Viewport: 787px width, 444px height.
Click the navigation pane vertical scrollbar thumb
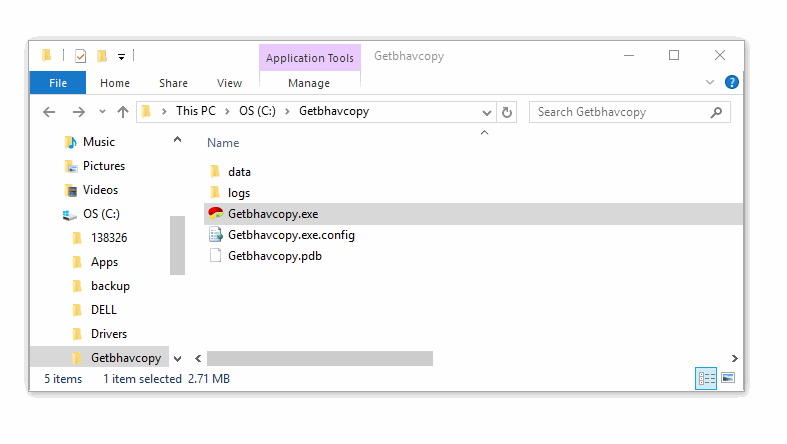[177, 245]
